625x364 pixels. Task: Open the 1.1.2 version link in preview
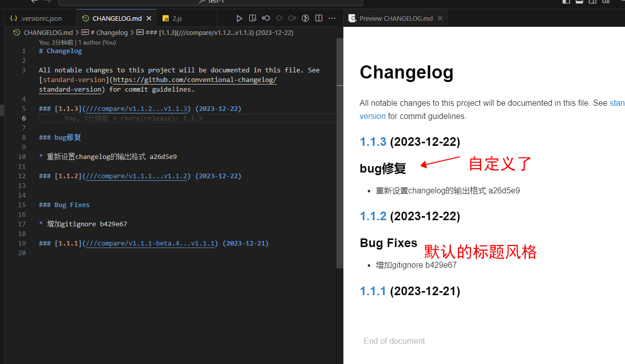373,216
